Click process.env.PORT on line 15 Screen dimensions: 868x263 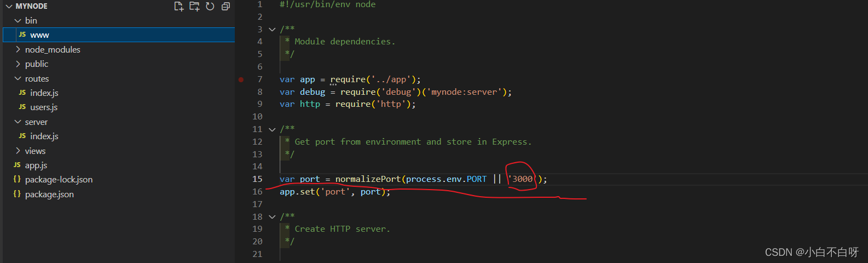click(x=446, y=179)
